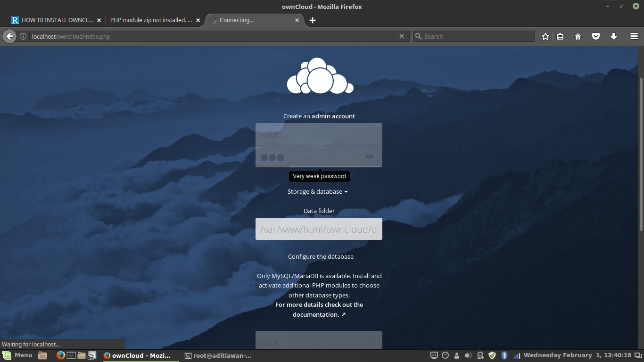Open the update manager shield tray icon
The height and width of the screenshot is (362, 644).
coord(492,355)
